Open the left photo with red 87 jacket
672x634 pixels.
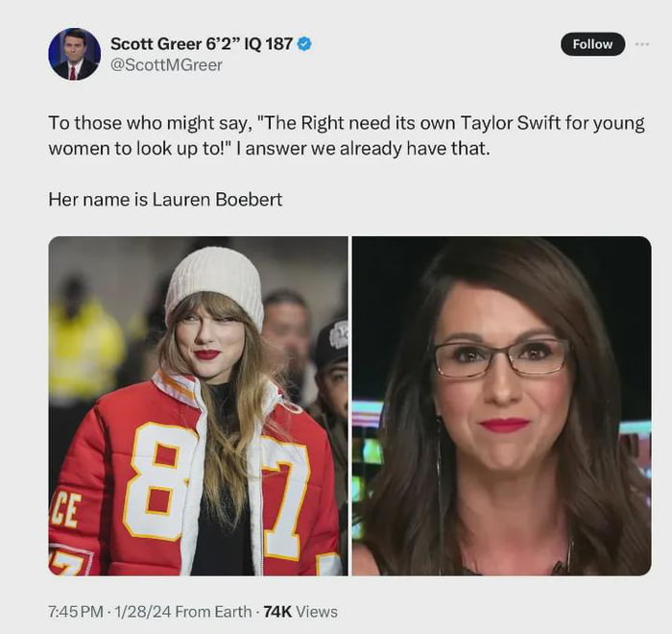click(198, 405)
